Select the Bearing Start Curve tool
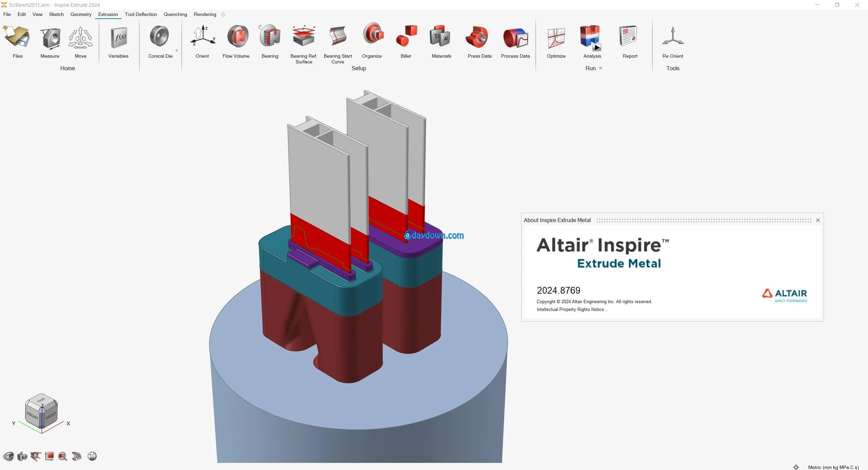Screen dimensions: 868x470 click(x=338, y=36)
